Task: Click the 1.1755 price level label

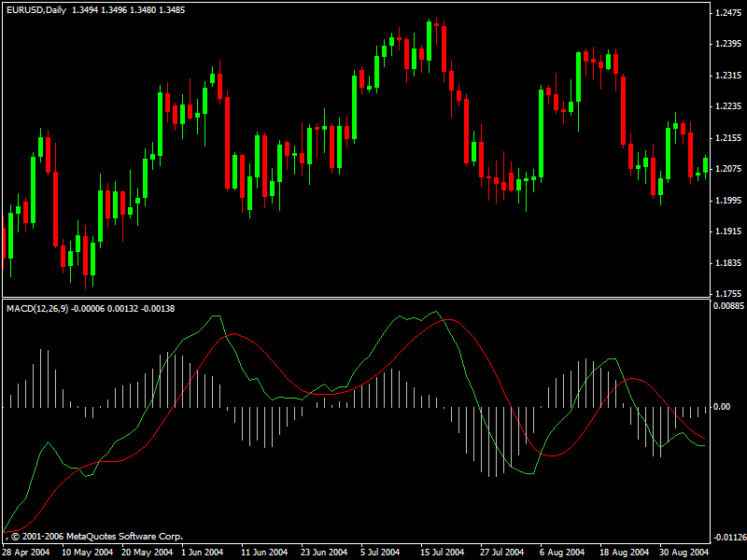Action: pyautogui.click(x=728, y=294)
